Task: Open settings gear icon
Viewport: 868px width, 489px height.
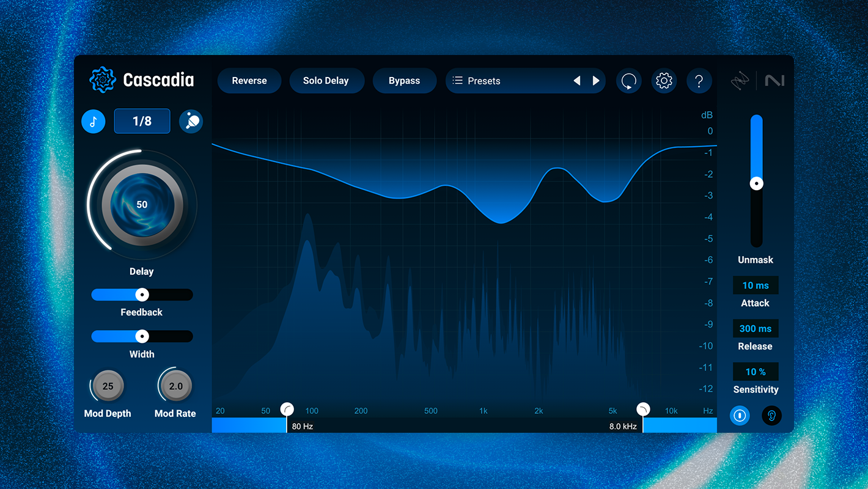Action: pyautogui.click(x=664, y=81)
